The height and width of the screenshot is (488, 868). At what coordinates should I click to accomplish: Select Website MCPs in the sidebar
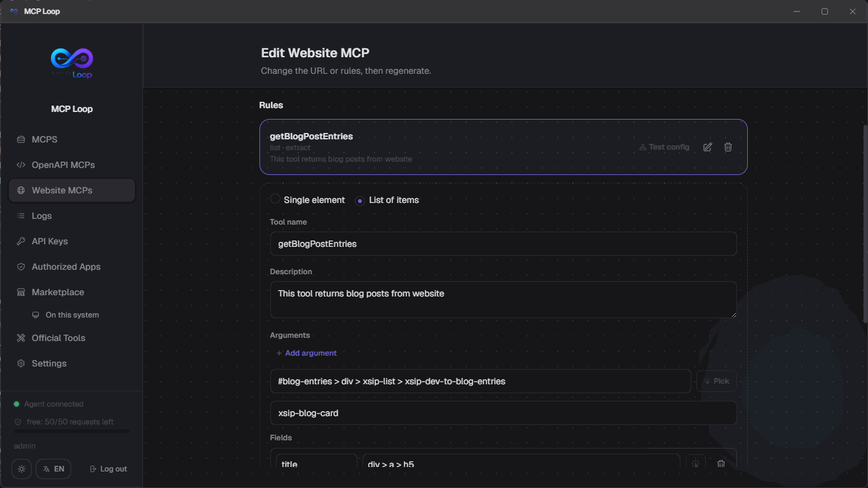72,190
